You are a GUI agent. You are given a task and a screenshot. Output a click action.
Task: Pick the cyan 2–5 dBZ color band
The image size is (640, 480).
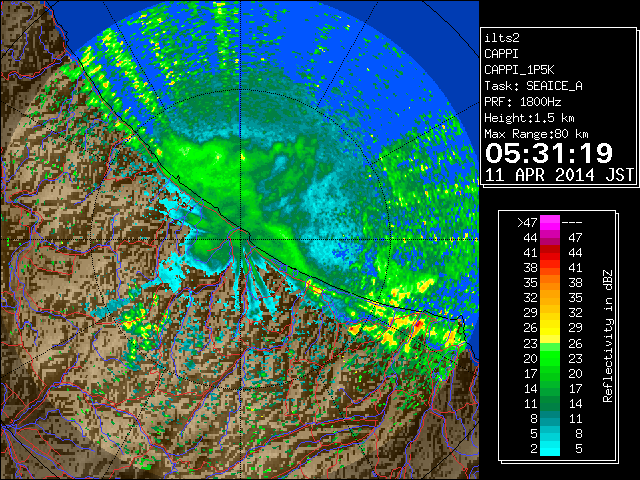pos(550,448)
